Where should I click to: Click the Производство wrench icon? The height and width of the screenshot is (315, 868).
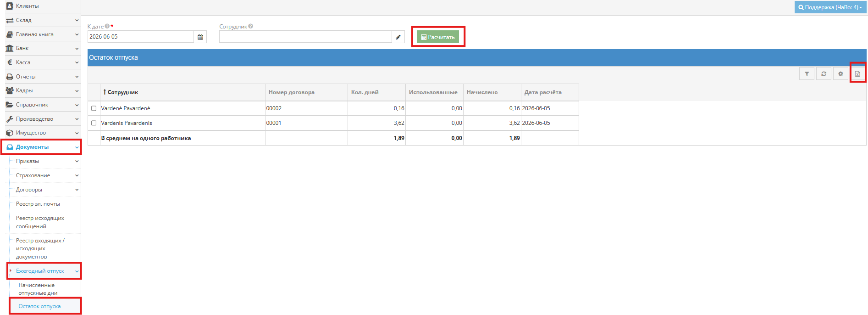[10, 119]
